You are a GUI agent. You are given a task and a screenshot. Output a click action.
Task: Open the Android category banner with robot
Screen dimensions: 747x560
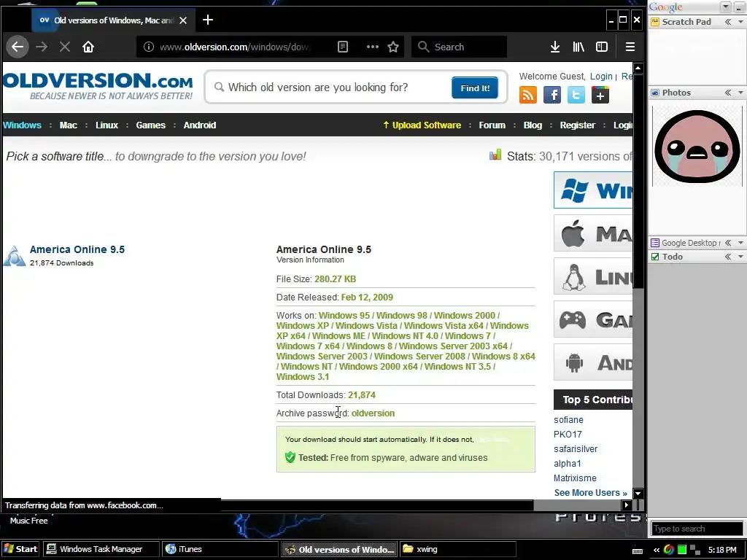coord(593,362)
